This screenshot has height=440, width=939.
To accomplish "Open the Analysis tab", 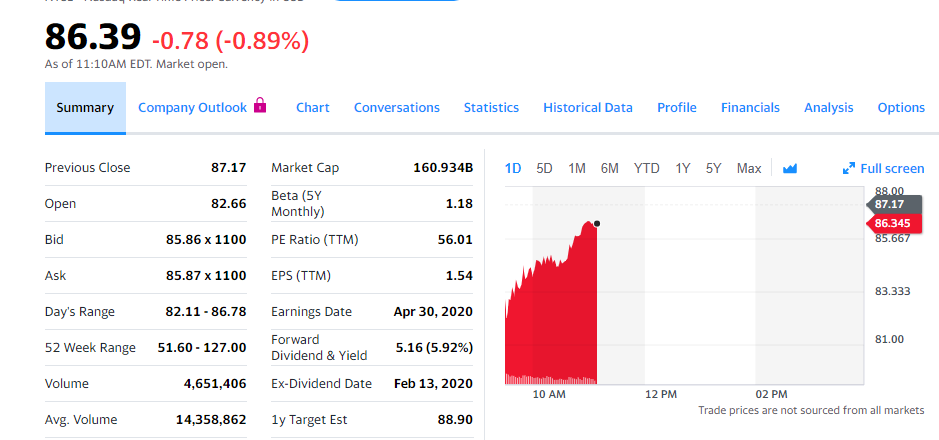I will point(829,108).
